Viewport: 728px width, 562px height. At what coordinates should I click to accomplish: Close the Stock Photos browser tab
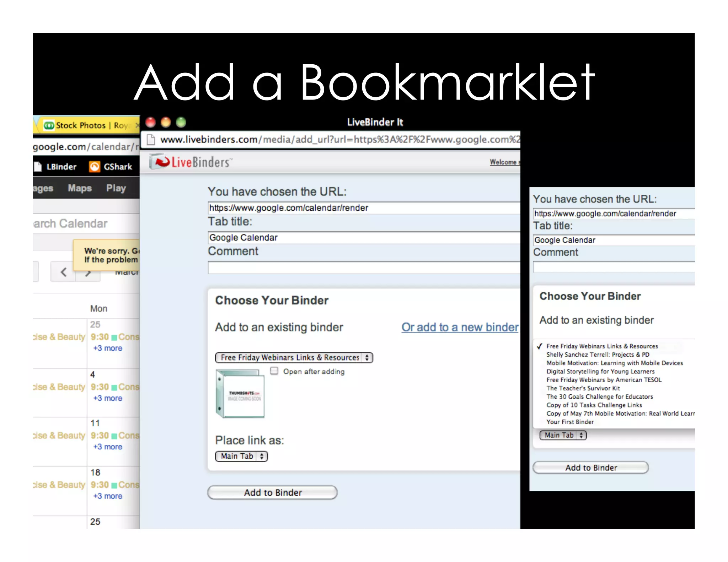[x=137, y=125]
